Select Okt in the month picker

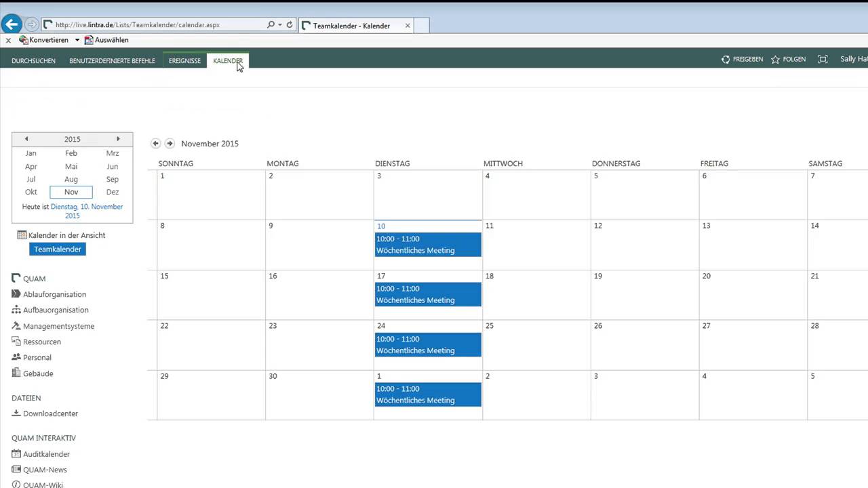tap(31, 192)
